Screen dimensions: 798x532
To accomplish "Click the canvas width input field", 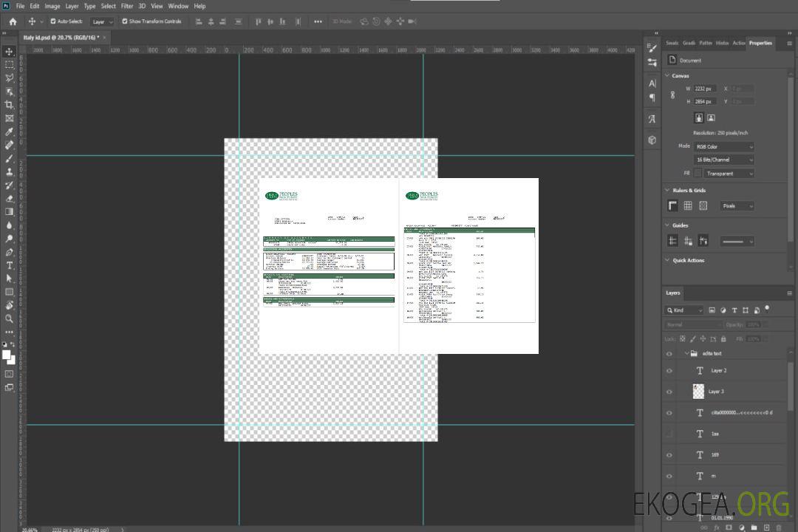I will [x=704, y=89].
